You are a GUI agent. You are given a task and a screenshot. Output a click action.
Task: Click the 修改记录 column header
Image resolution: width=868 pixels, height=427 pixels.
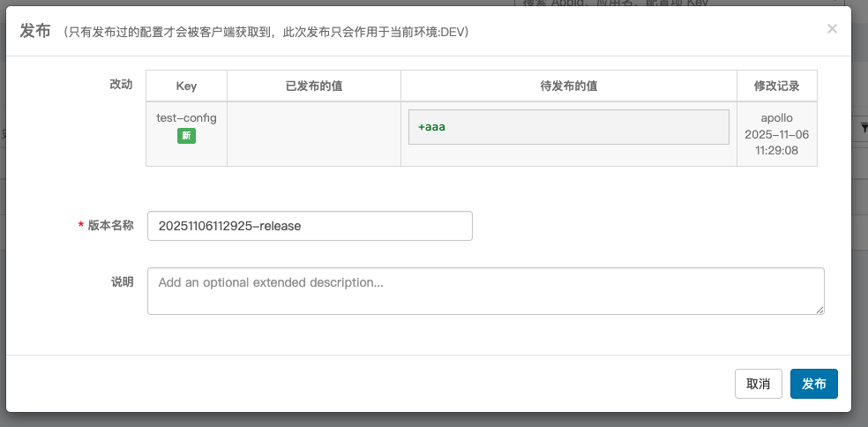[x=776, y=86]
